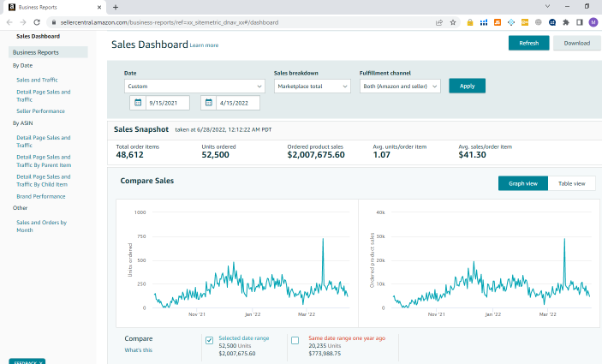Toggle the browser side panel icon

(x=580, y=22)
